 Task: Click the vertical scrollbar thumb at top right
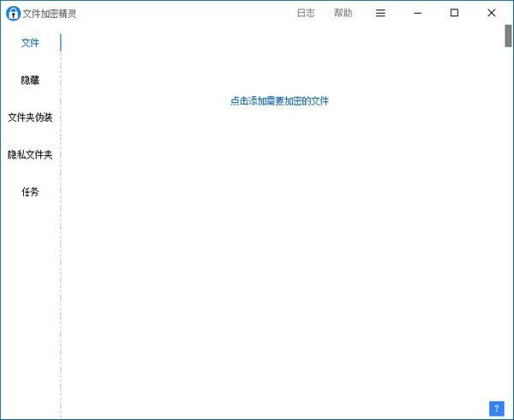coord(508,39)
